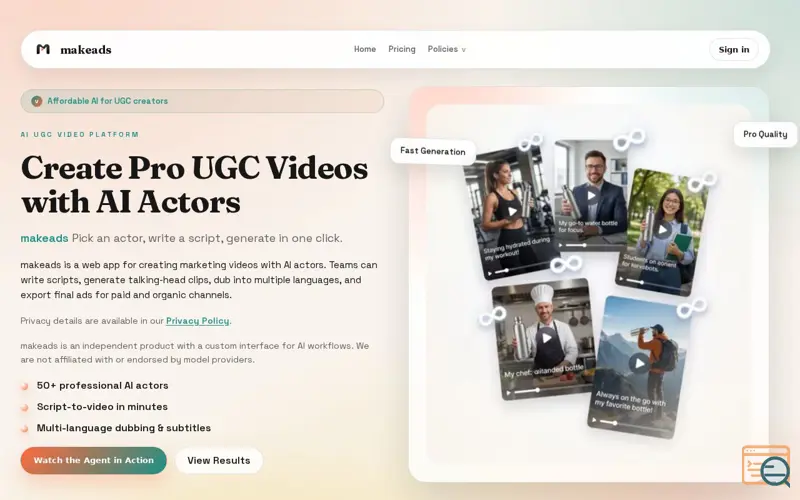Screen dimensions: 800x500
Task: Click bullet dot beside Multi-language dubbing
Action: 24,429
